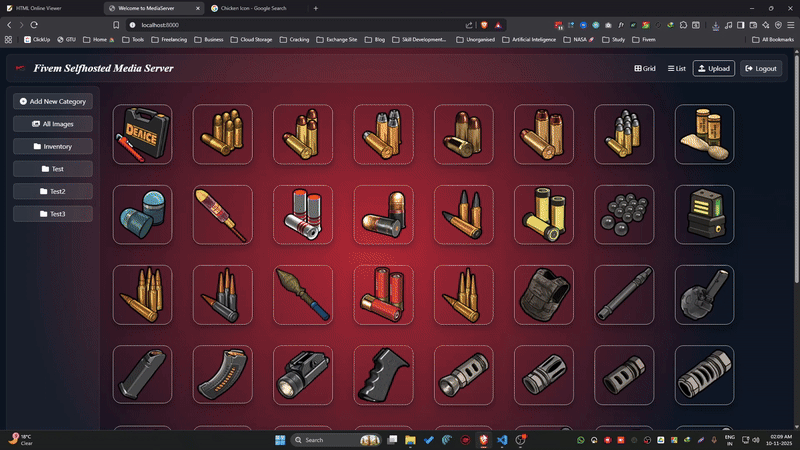Screen dimensions: 800x450
Task: Select the black ammo box device image
Action: pyautogui.click(x=705, y=214)
